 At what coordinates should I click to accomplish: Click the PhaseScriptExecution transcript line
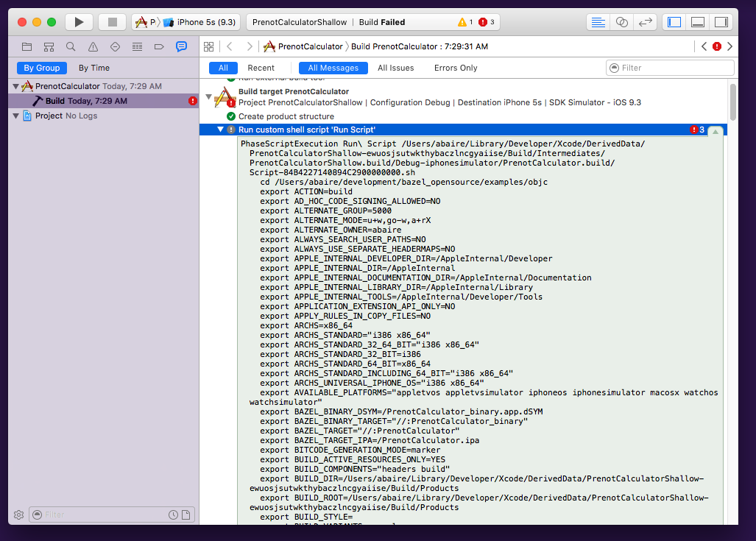point(442,144)
